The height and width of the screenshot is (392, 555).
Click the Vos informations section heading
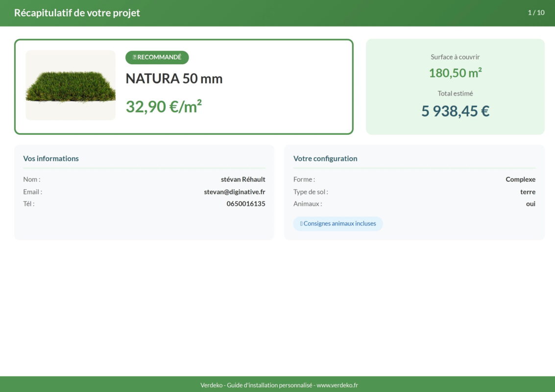(51, 158)
